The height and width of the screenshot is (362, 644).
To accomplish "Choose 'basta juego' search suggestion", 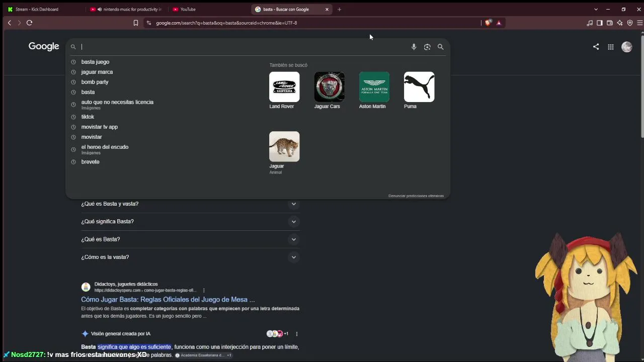I will [x=95, y=62].
